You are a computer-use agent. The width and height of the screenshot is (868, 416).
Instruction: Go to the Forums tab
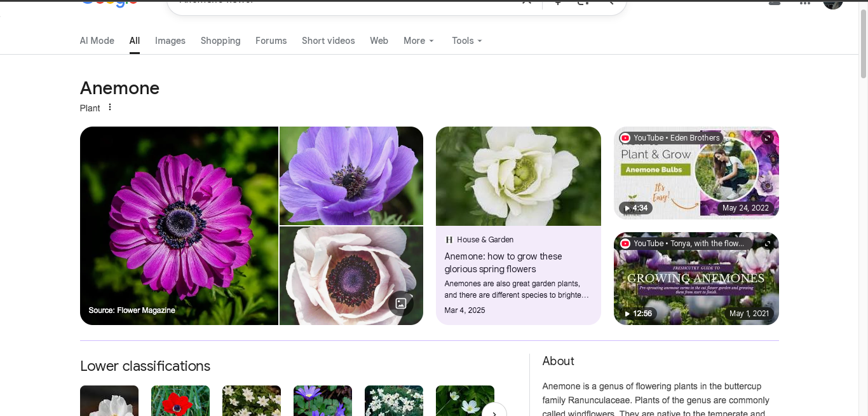click(271, 41)
